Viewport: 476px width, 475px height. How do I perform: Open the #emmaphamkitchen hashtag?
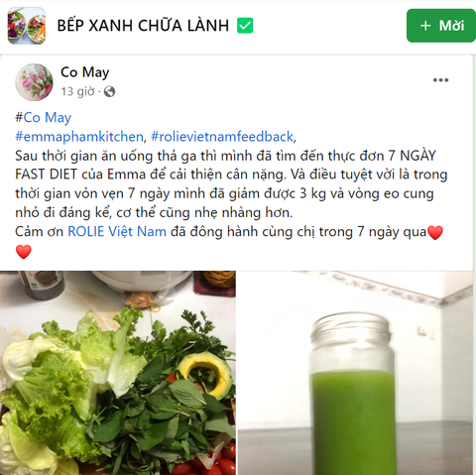coord(79,137)
